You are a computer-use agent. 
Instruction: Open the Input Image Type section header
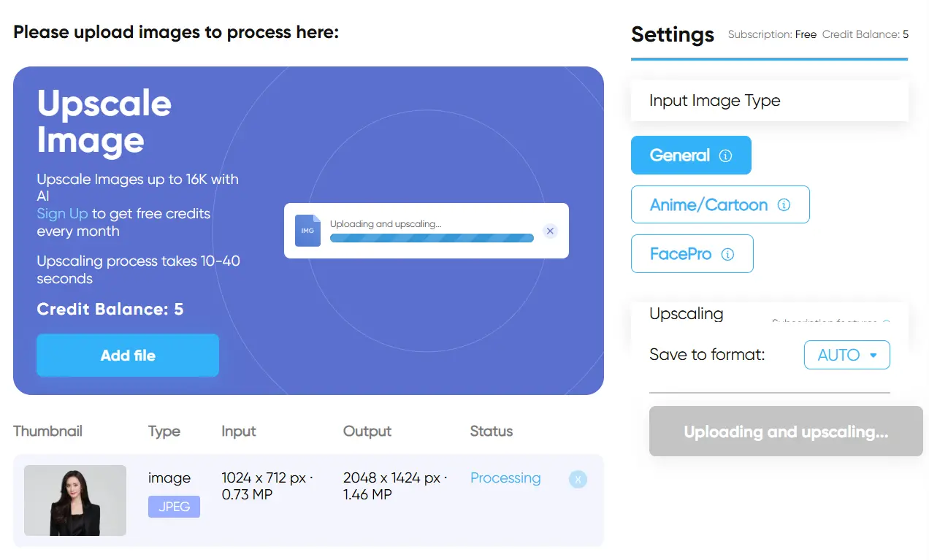(769, 101)
